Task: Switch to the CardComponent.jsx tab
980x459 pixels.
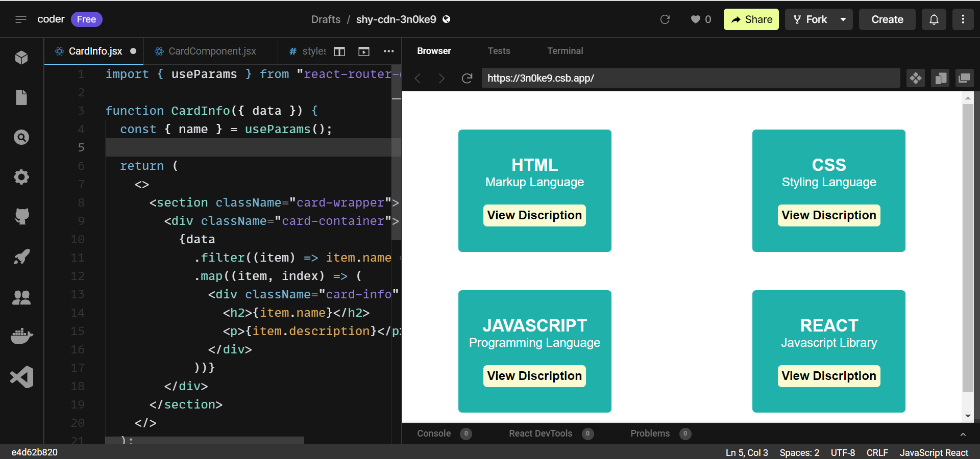Action: coord(212,52)
